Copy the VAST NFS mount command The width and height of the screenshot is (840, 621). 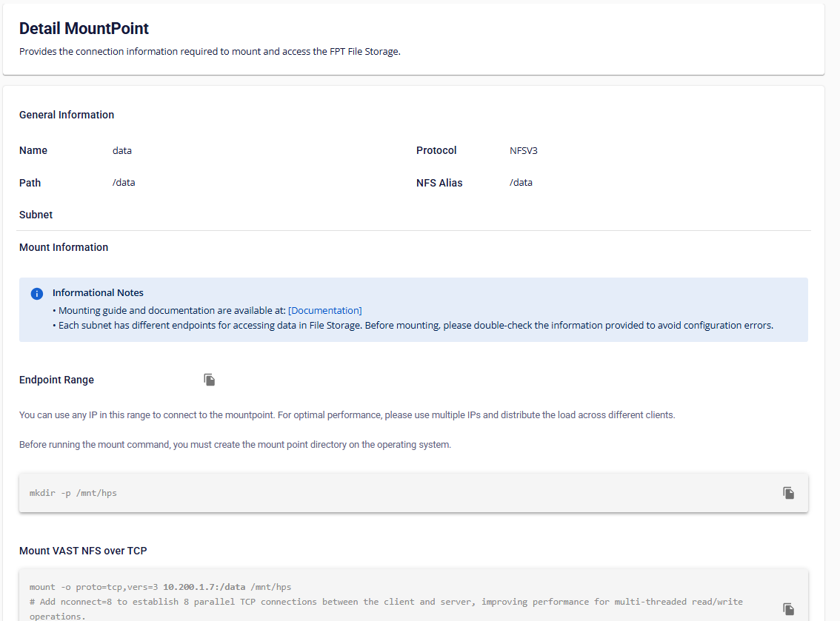[789, 609]
